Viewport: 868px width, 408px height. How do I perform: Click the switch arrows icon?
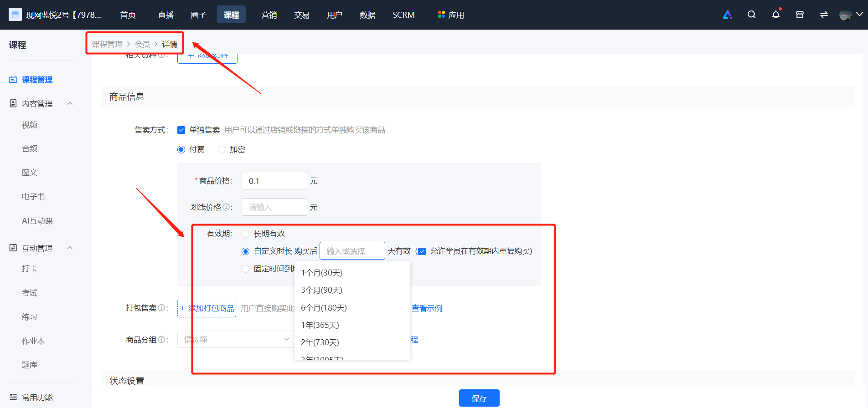(x=824, y=15)
